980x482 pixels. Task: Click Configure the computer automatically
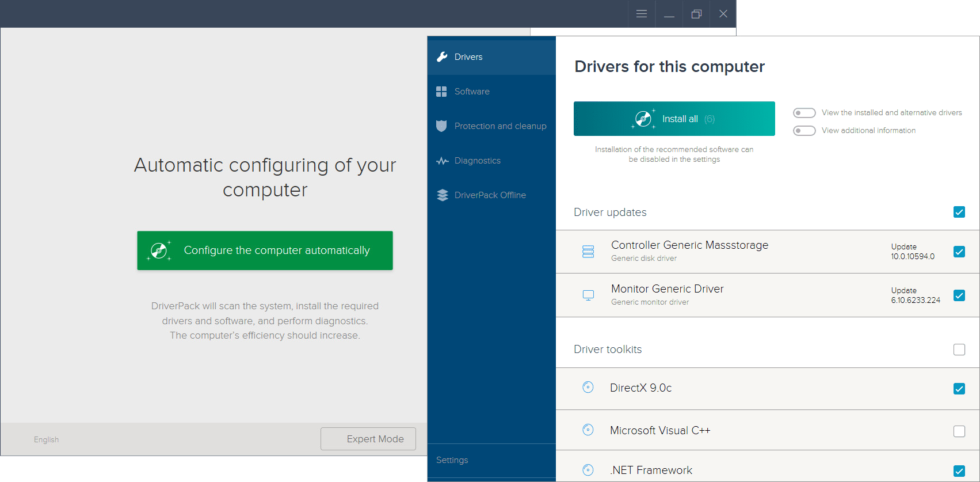click(265, 251)
